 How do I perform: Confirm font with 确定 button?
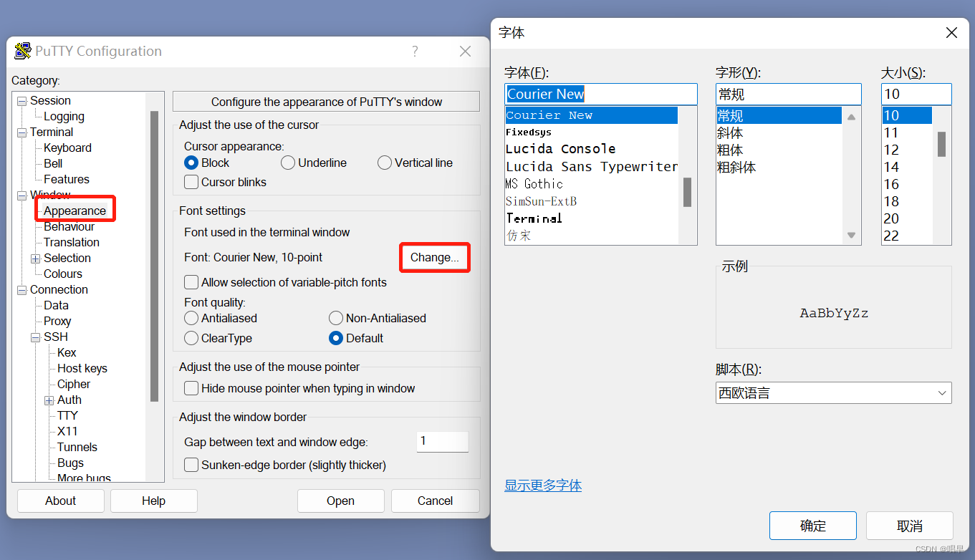[813, 526]
